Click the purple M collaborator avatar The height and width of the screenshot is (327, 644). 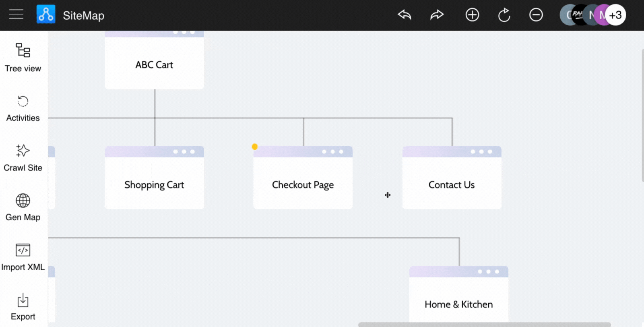click(x=601, y=15)
